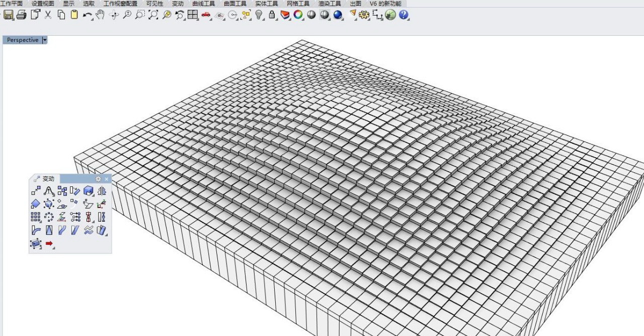Screen dimensions: 644x336
Task: Click the red car render-view icon
Action: click(x=206, y=15)
